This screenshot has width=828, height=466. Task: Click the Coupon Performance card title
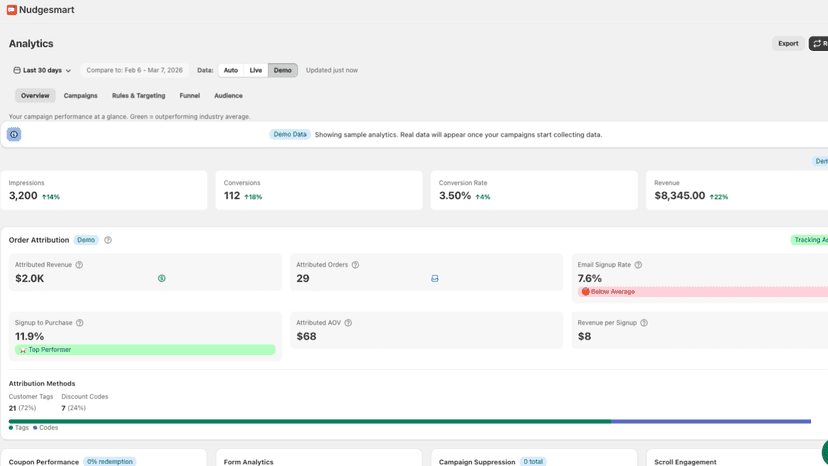coord(43,462)
